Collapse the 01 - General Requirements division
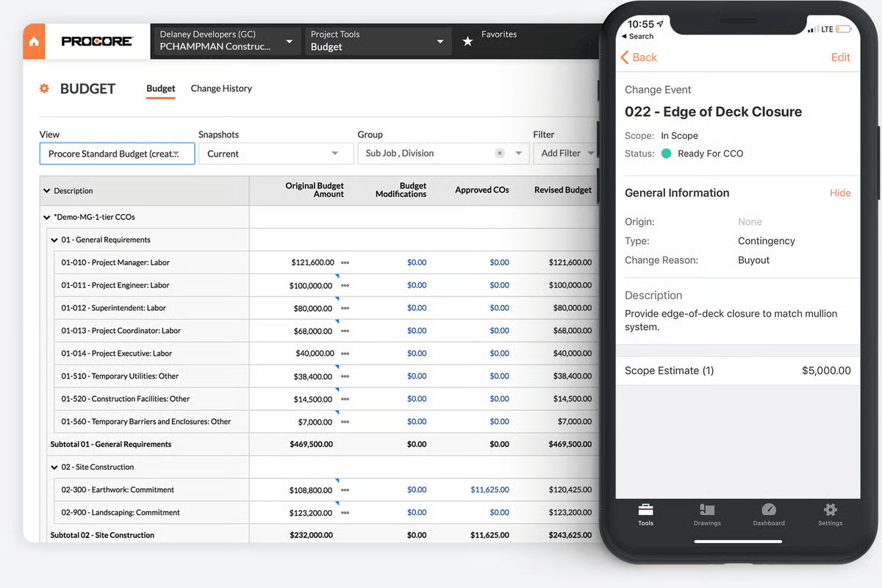The image size is (882, 588). (x=54, y=239)
